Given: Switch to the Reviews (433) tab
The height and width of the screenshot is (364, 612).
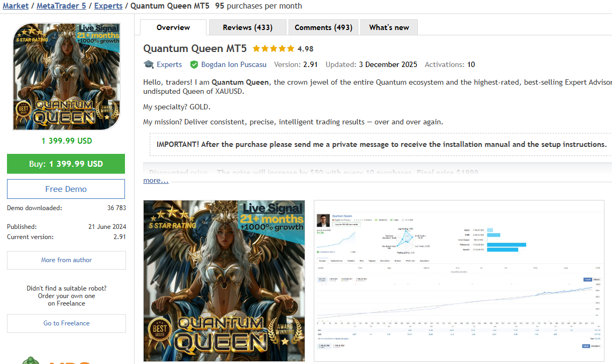Looking at the screenshot, I should pos(247,27).
